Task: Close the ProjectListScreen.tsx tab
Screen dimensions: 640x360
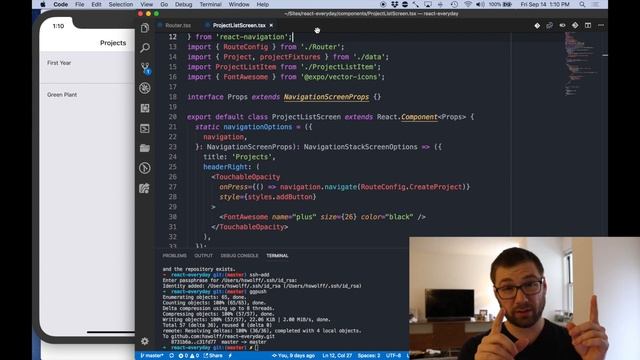Action: click(271, 25)
